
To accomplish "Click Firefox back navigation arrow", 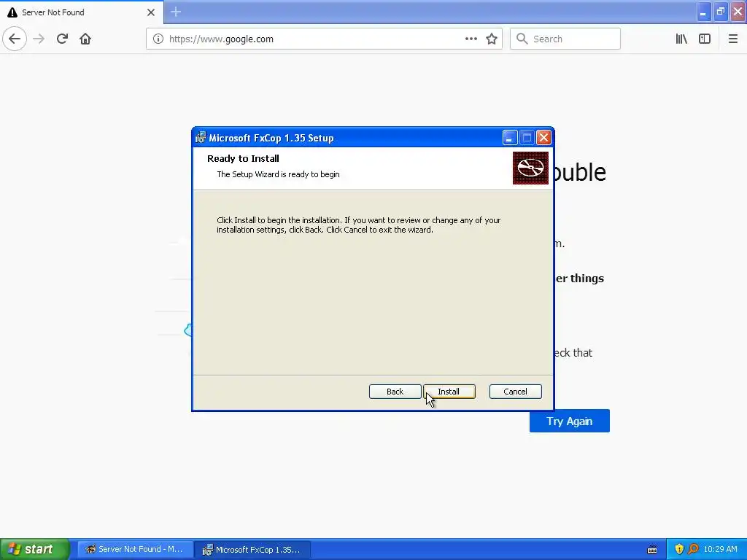I will (x=15, y=39).
